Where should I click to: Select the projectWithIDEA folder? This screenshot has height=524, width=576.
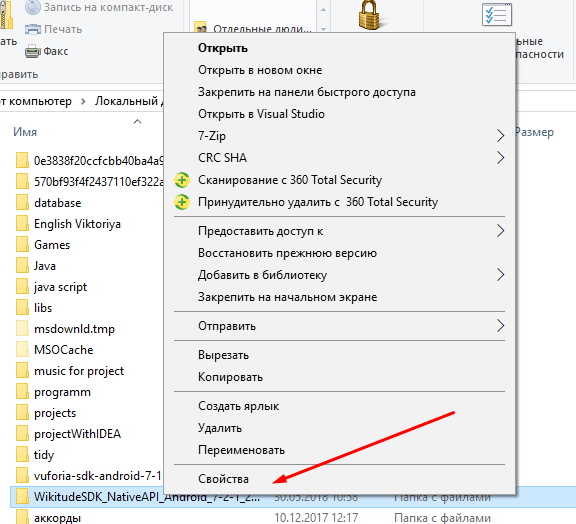77,434
